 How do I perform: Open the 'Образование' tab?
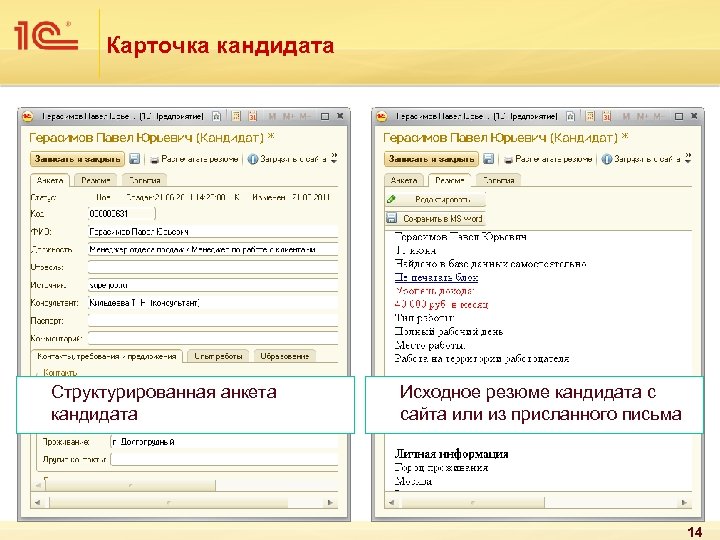coord(285,356)
